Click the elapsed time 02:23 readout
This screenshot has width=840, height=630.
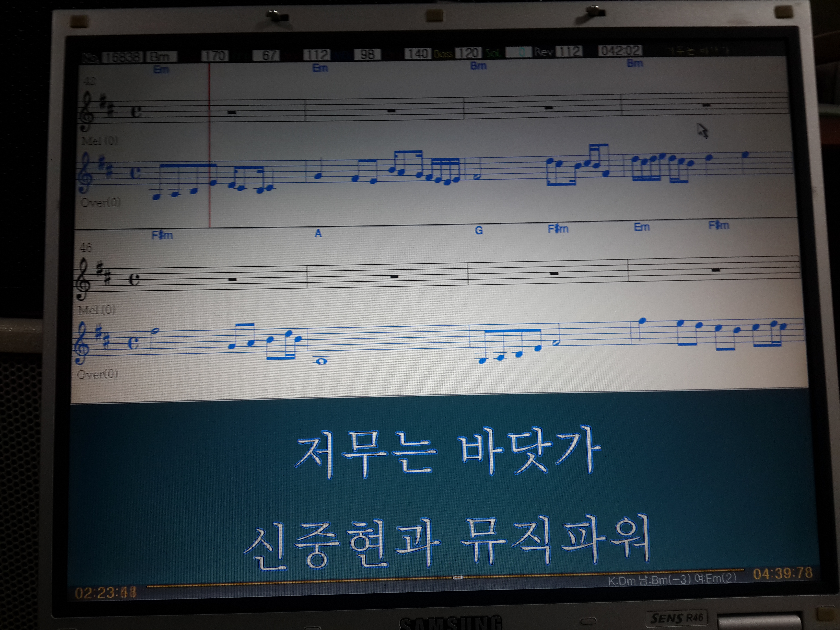(x=105, y=593)
